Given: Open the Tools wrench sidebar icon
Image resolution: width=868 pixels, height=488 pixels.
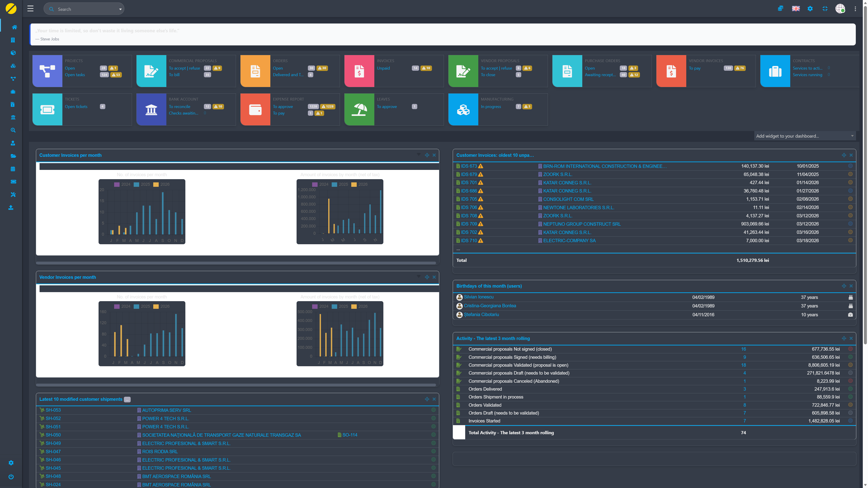Looking at the screenshot, I should pyautogui.click(x=13, y=195).
